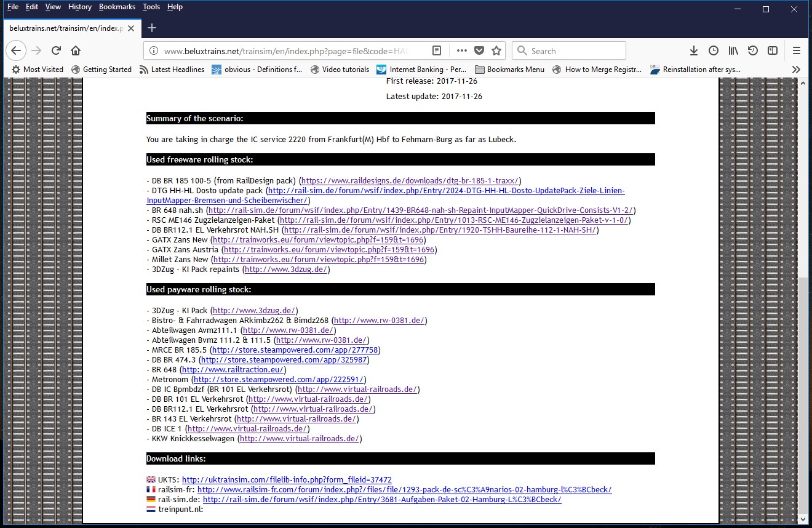Open the RSC ME146 Zugzielanzeigen-Paket link

click(x=454, y=220)
